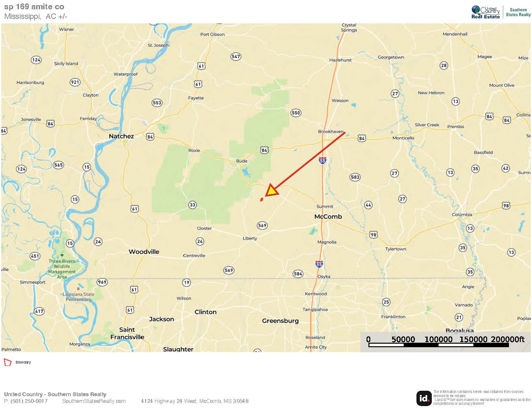Click the Brookhaven town label
The height and width of the screenshot is (408, 532).
pyautogui.click(x=331, y=132)
